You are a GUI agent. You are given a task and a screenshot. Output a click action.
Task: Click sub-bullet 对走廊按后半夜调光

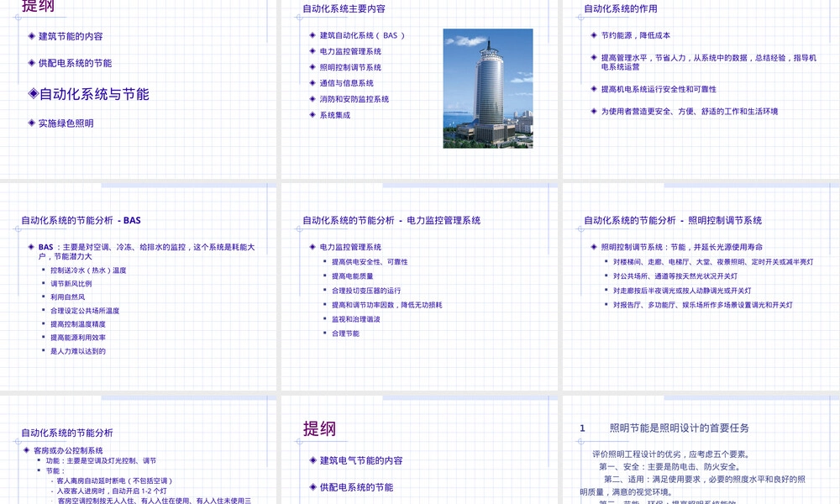[682, 291]
